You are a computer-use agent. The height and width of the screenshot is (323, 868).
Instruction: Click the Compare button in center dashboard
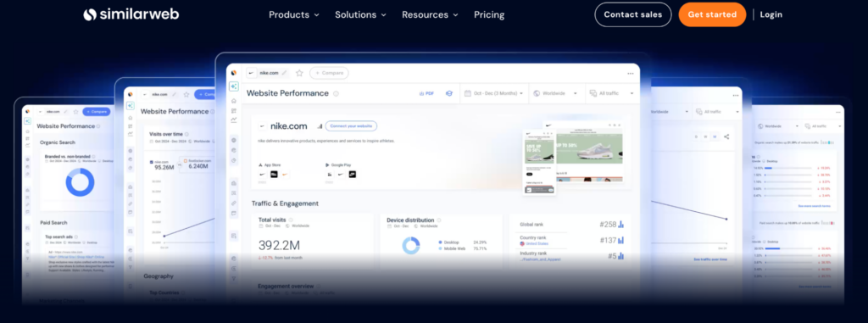pos(329,73)
